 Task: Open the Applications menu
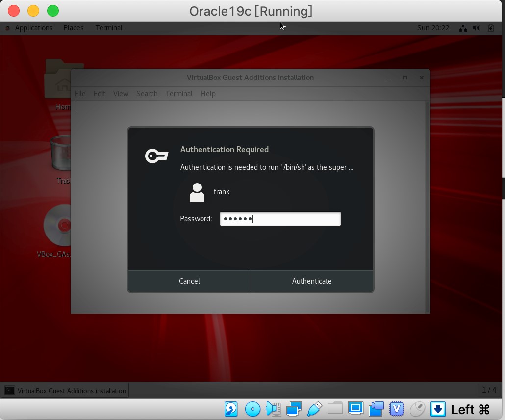click(33, 28)
